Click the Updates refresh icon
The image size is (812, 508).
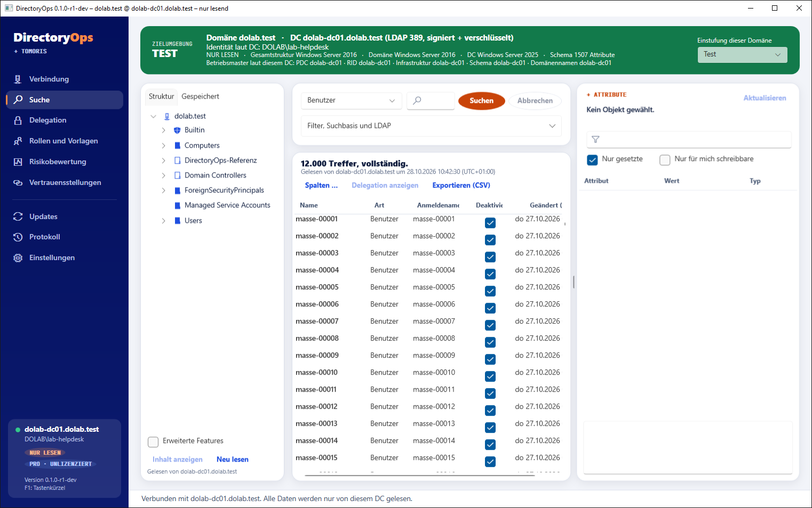18,217
